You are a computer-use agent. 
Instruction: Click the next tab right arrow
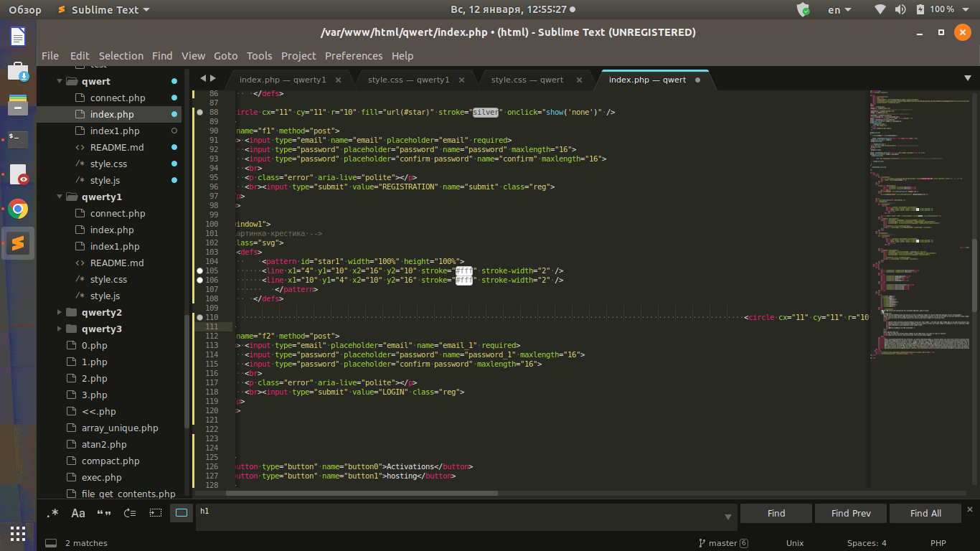pyautogui.click(x=212, y=77)
